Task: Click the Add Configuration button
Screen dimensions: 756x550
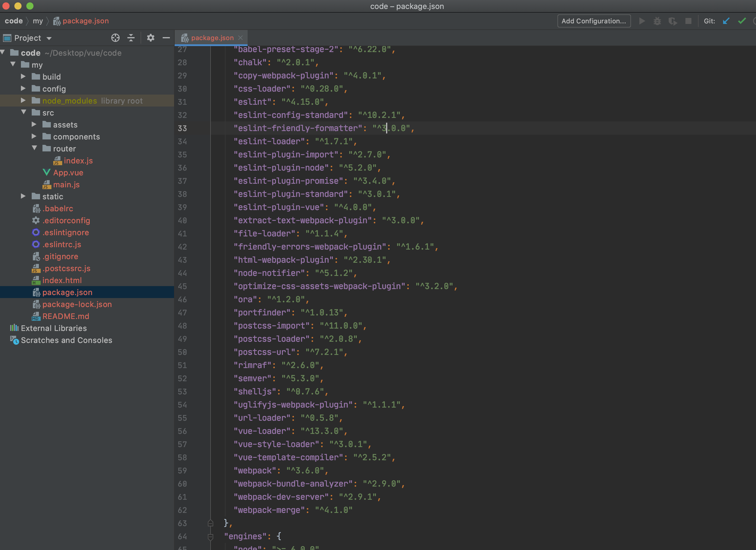Action: (594, 21)
